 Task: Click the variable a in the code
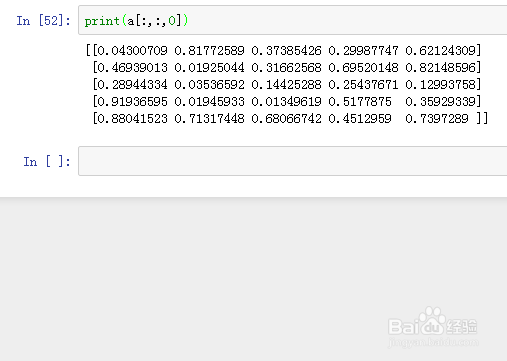point(131,21)
